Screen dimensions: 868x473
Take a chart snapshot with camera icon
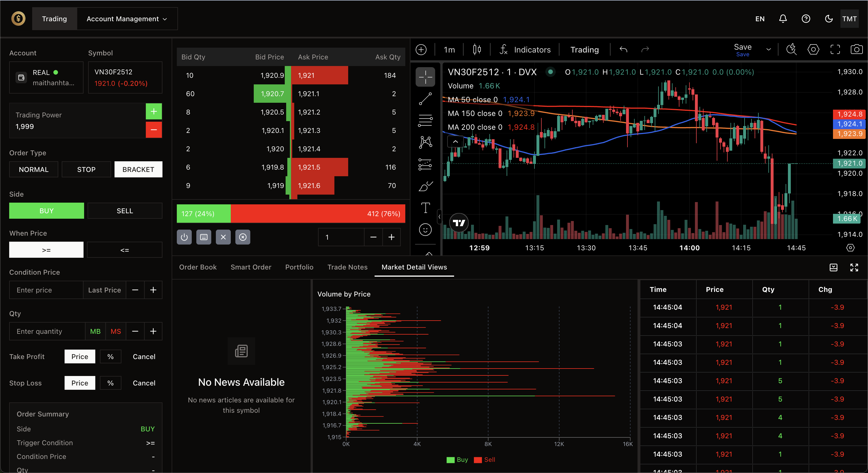tap(856, 50)
